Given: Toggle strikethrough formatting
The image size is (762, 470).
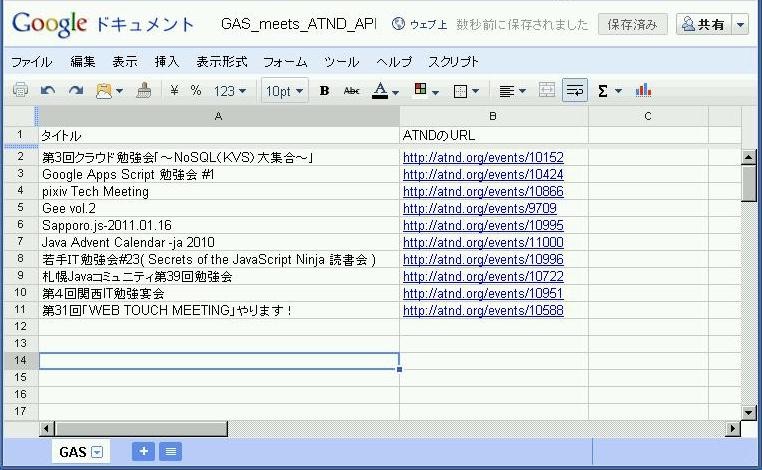Looking at the screenshot, I should (x=351, y=91).
